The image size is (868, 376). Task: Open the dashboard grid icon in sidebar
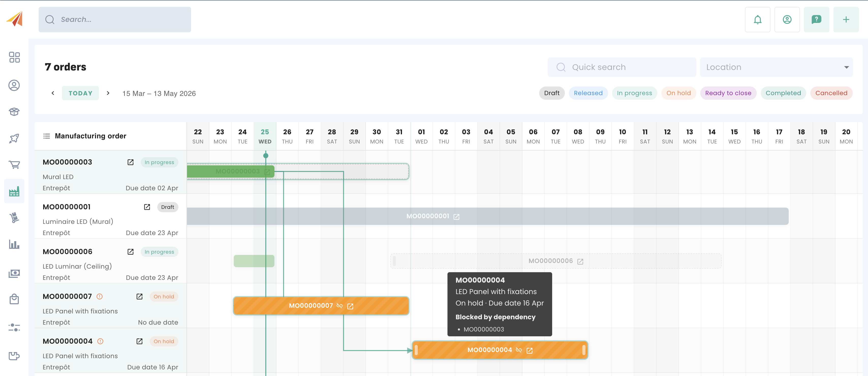14,57
